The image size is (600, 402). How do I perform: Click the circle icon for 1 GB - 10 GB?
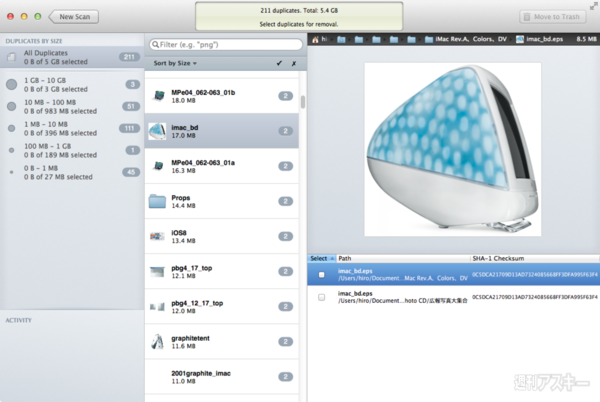pos(11,85)
